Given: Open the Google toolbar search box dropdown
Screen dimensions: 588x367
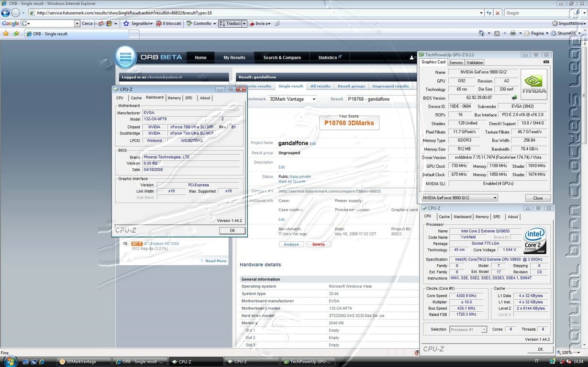Looking at the screenshot, I should click(x=77, y=23).
